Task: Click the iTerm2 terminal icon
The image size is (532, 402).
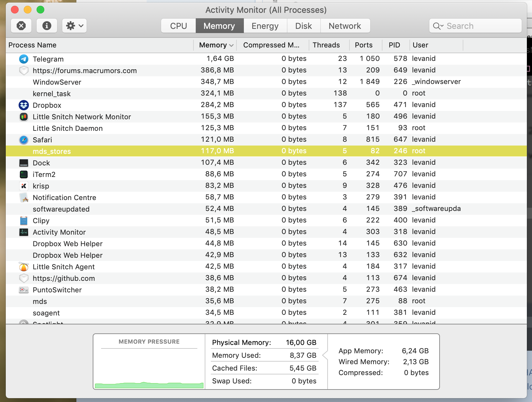Action: (x=24, y=174)
